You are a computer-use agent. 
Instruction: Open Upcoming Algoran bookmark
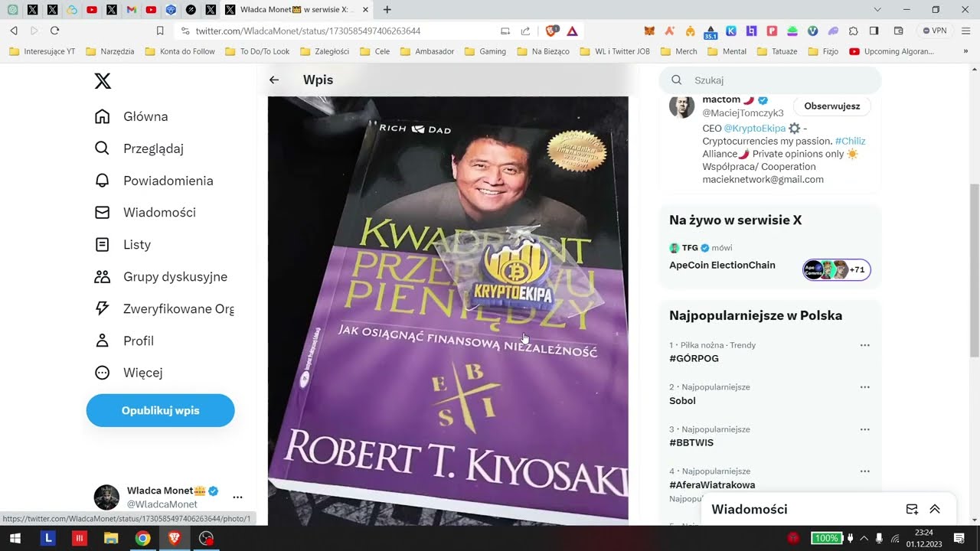(892, 51)
